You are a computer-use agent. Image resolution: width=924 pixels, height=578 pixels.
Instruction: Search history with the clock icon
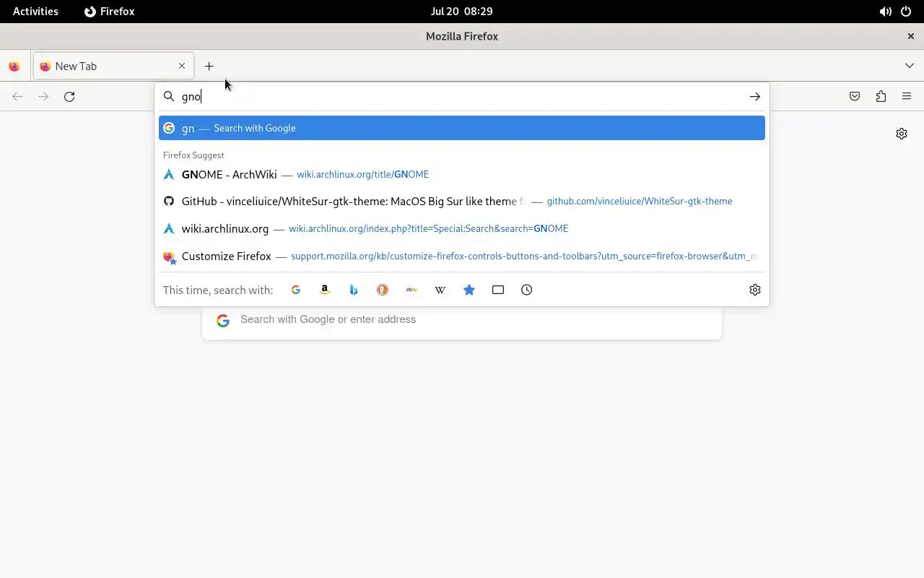pos(527,290)
